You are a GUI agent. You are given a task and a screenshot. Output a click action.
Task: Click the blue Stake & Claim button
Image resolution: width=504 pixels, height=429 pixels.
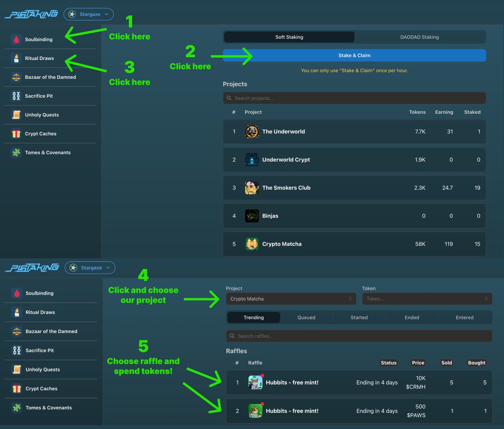click(x=354, y=55)
